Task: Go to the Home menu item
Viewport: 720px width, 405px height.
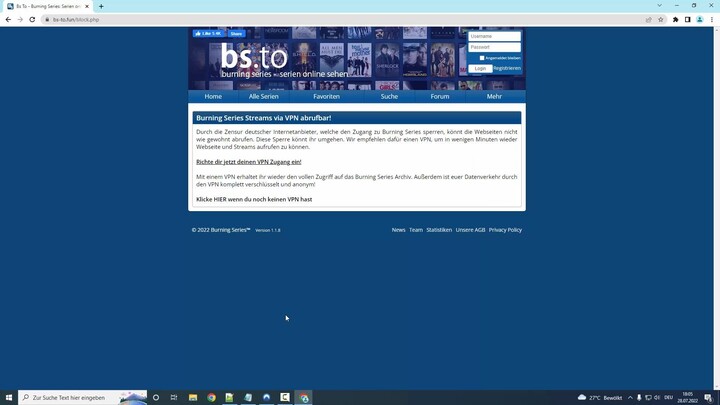Action: [213, 96]
